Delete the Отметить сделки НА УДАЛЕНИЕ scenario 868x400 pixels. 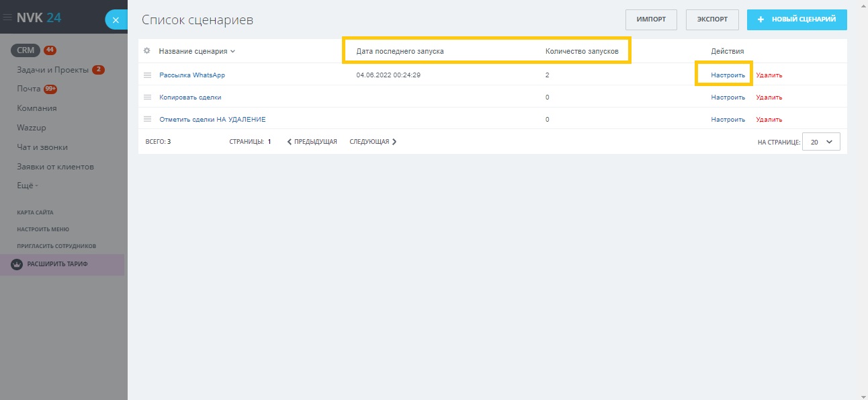coord(769,120)
